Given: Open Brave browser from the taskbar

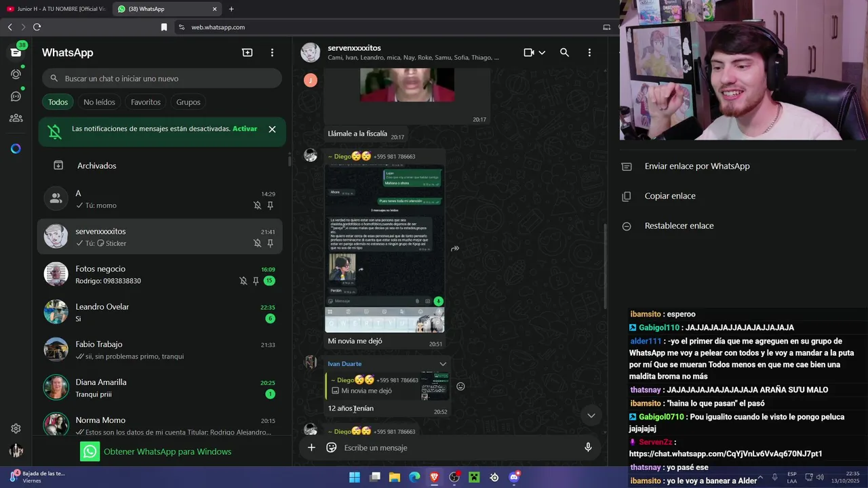Looking at the screenshot, I should click(435, 477).
